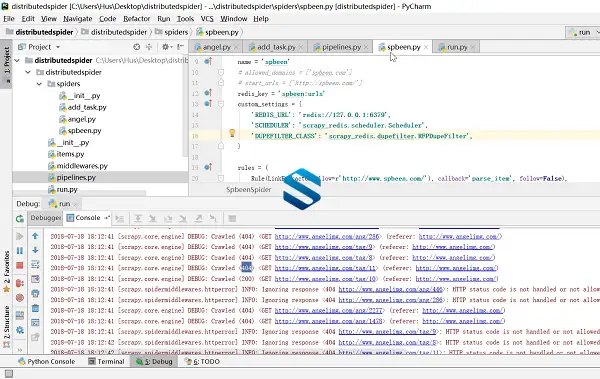Image resolution: width=600 pixels, height=379 pixels.
Task: Toggle Mute Breakpoints icon
Action: (x=20, y=297)
